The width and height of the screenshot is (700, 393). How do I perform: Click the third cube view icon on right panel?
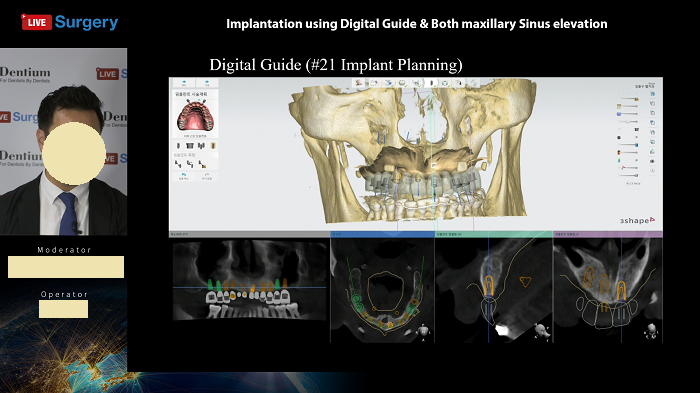click(652, 113)
